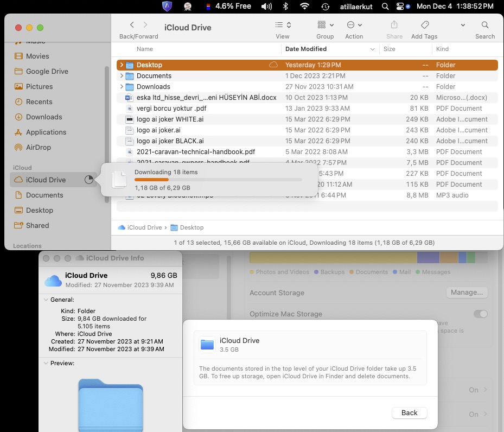
Task: Click the Downloading 18 items progress bar
Action: 218,180
